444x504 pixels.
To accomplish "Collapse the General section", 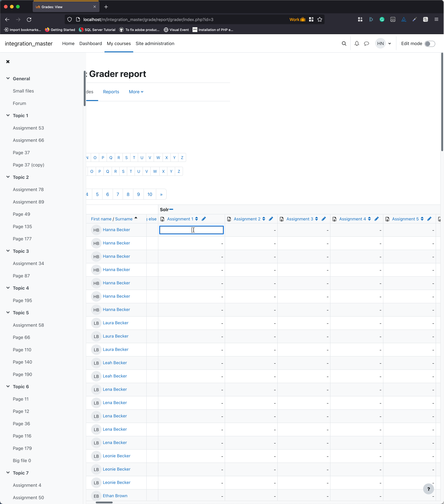I will tap(8, 78).
